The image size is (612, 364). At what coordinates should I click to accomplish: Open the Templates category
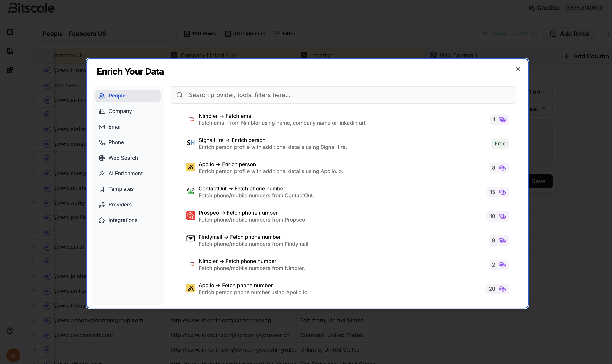point(128,189)
